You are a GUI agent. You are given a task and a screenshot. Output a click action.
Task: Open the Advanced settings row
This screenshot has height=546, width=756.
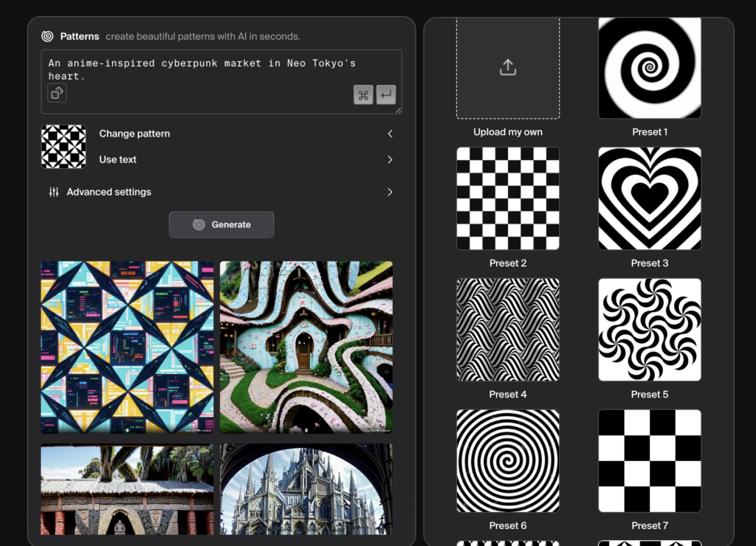pyautogui.click(x=221, y=193)
